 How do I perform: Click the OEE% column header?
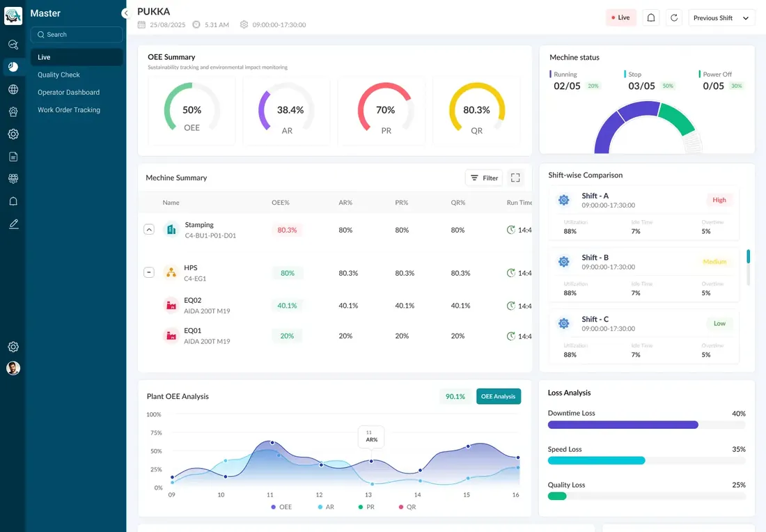tap(281, 202)
